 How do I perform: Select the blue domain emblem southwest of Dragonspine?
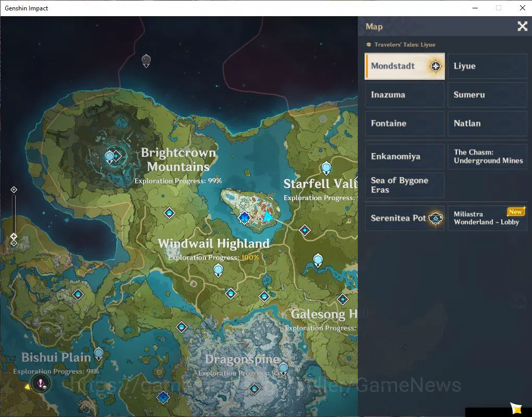point(163,397)
